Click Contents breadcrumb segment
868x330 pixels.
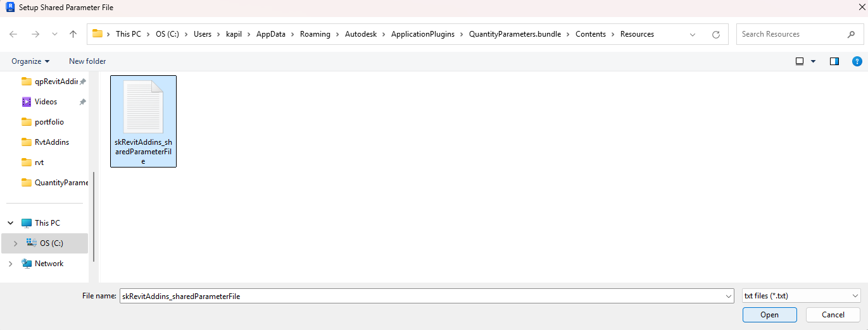pyautogui.click(x=591, y=34)
